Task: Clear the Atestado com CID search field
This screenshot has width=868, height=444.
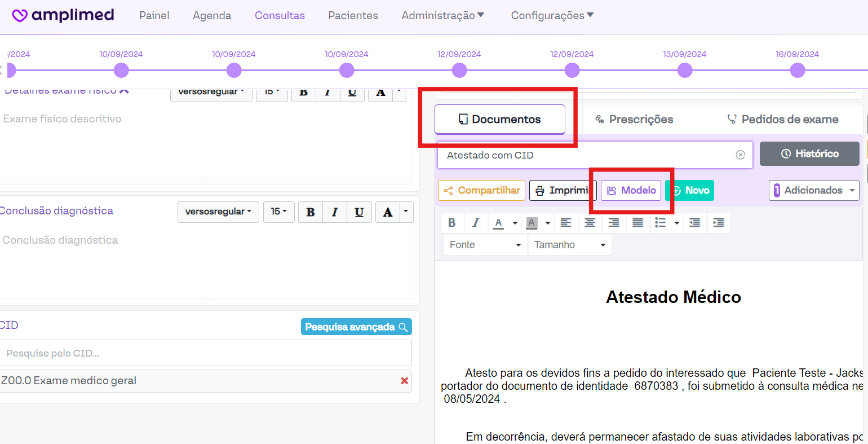Action: click(741, 155)
